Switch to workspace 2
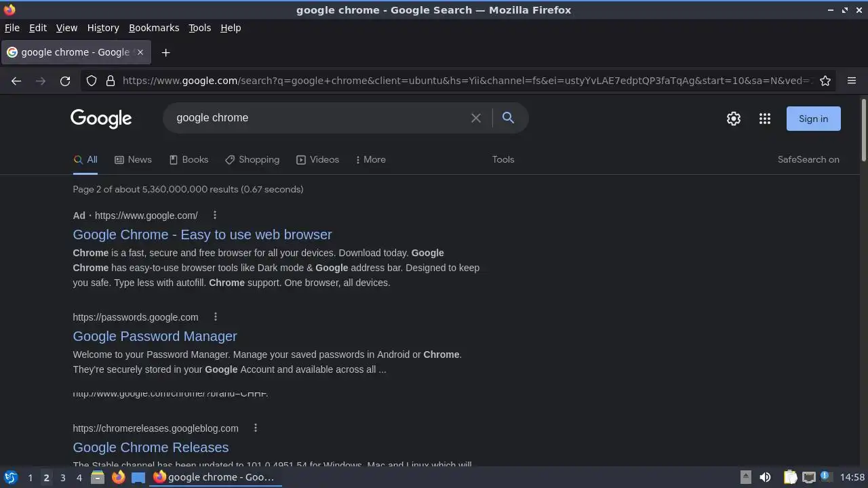The height and width of the screenshot is (488, 868). 46,477
